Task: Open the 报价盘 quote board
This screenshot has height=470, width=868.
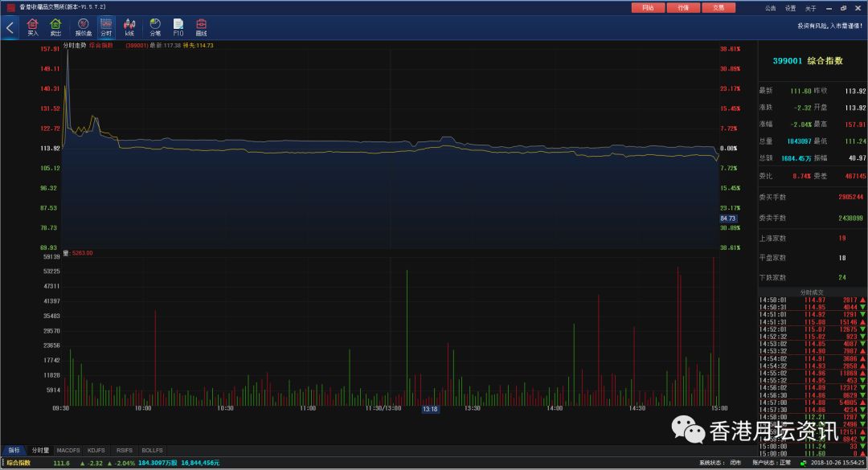Action: pos(83,27)
